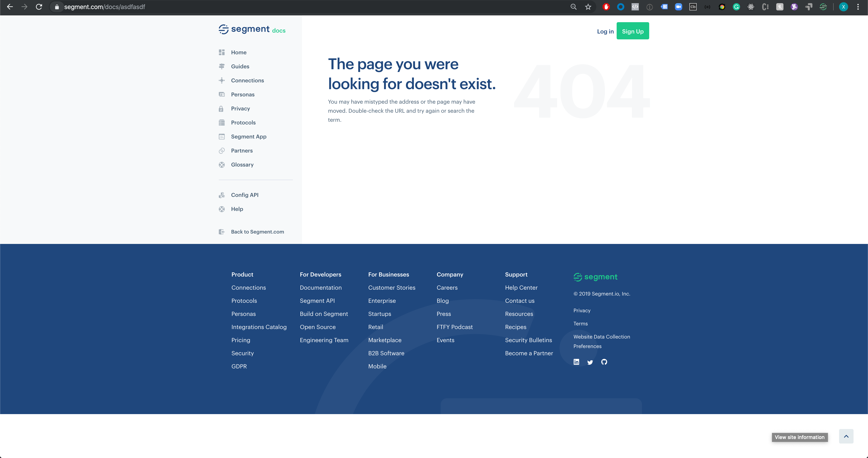Click the Segment docs logo
The height and width of the screenshot is (458, 868).
pos(252,29)
